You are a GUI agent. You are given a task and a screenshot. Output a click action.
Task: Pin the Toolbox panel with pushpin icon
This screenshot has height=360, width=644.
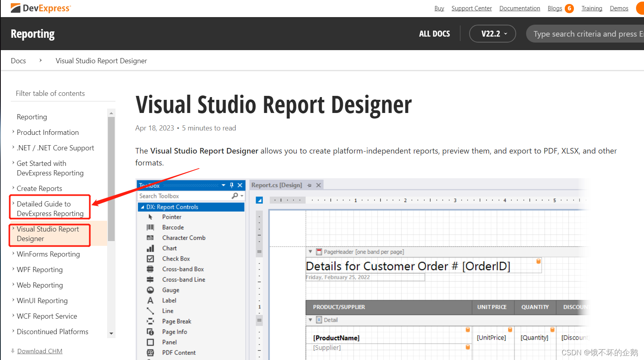point(232,185)
